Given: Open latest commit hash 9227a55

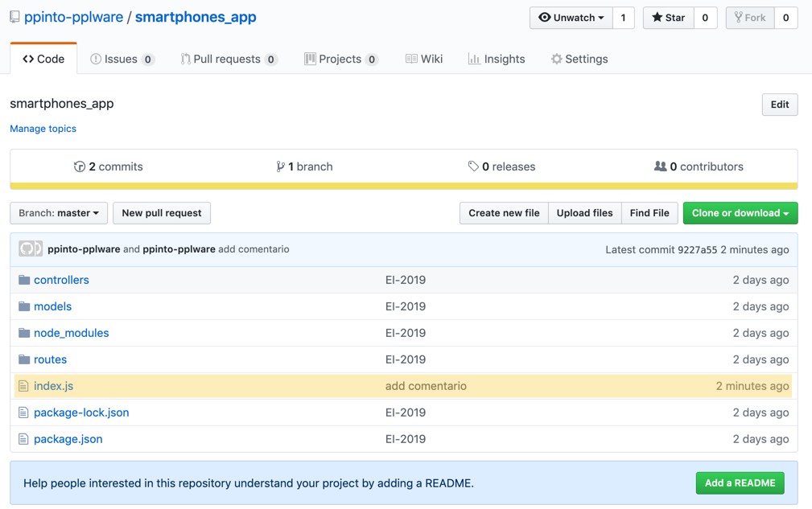Looking at the screenshot, I should tap(697, 249).
